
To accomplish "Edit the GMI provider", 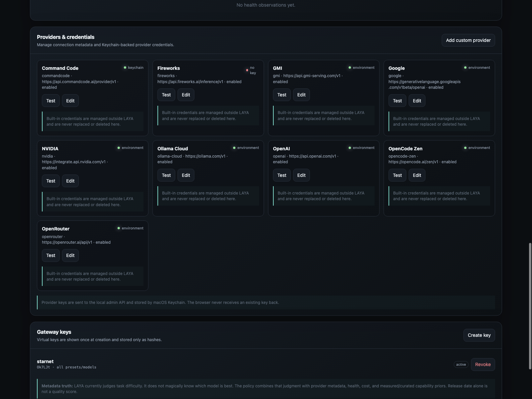I will 301,95.
